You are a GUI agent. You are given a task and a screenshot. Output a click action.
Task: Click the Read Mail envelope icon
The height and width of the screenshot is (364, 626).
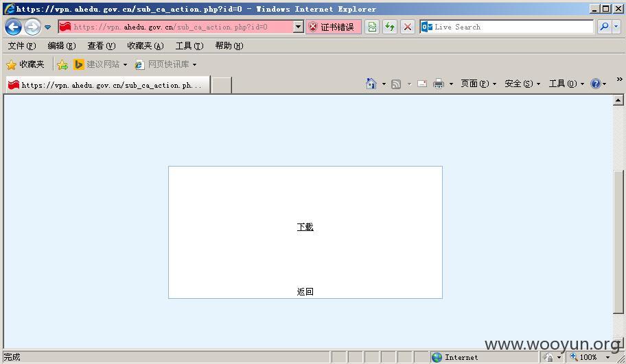(x=422, y=84)
